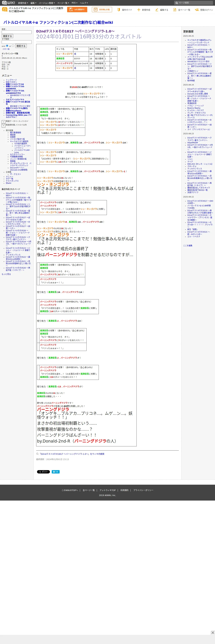Open Beatrix Repha history link

[x=194, y=108]
